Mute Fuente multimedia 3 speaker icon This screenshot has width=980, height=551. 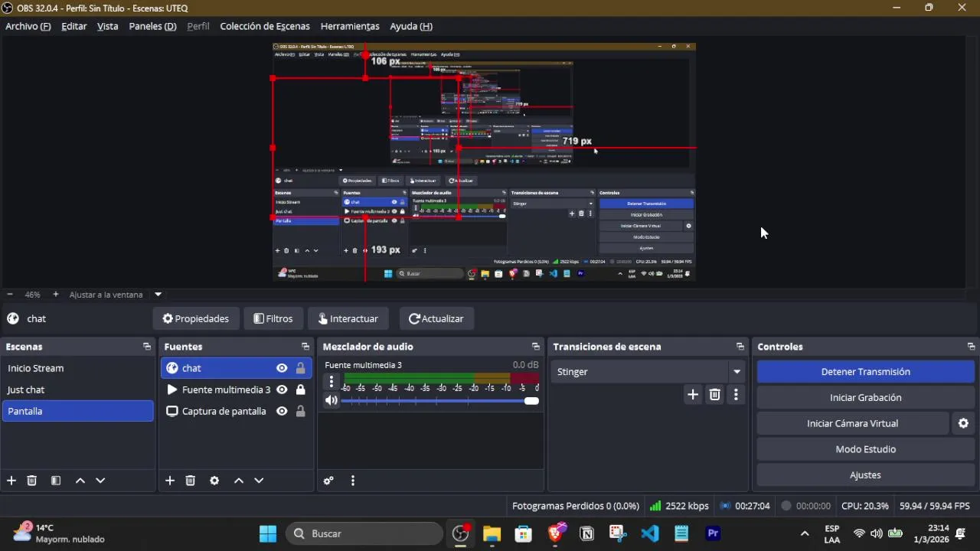point(332,400)
